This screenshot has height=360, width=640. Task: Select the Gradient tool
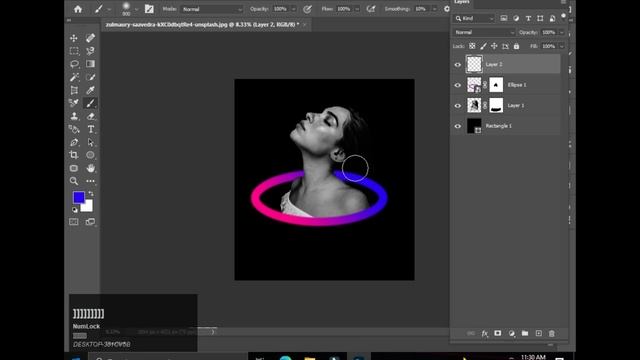tap(90, 64)
